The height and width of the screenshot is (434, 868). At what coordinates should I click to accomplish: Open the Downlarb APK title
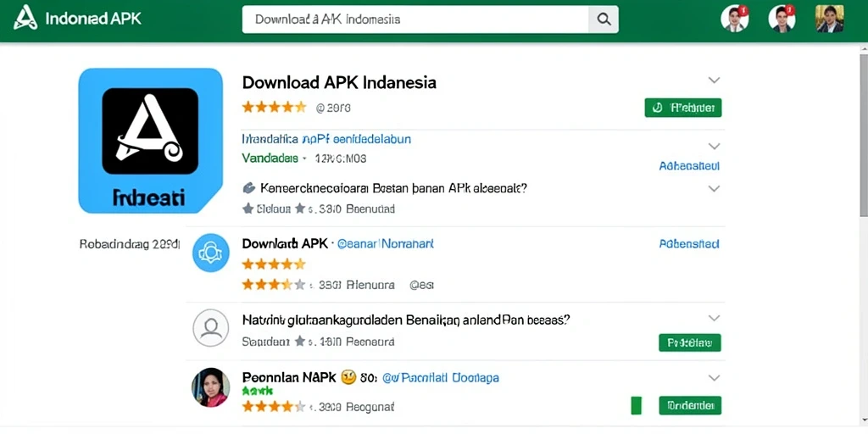[285, 243]
